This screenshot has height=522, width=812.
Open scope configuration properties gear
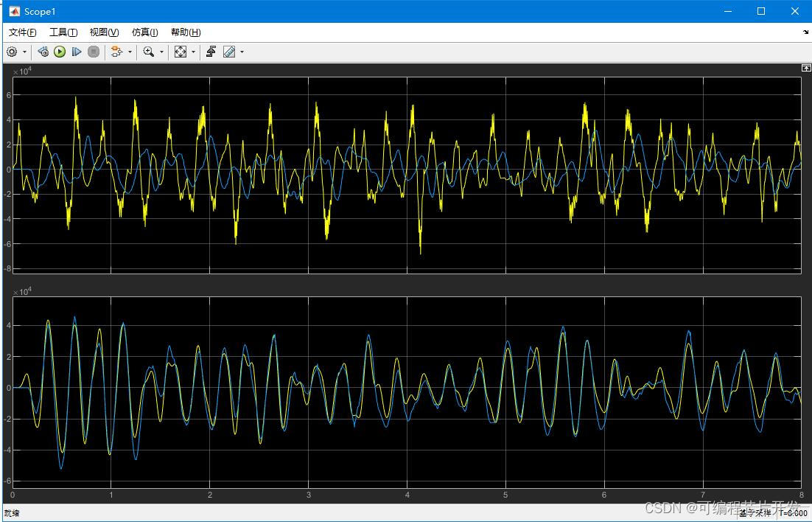(12, 52)
